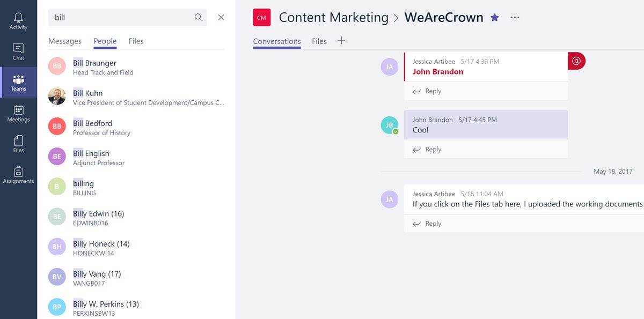Screen dimensions: 644x319
Task: Click Jessica Artibee avatar on 5/18 message
Action: pos(390,199)
